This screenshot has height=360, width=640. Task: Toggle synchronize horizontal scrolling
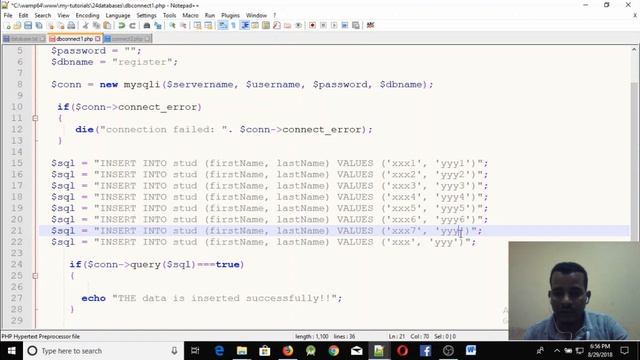(x=209, y=25)
